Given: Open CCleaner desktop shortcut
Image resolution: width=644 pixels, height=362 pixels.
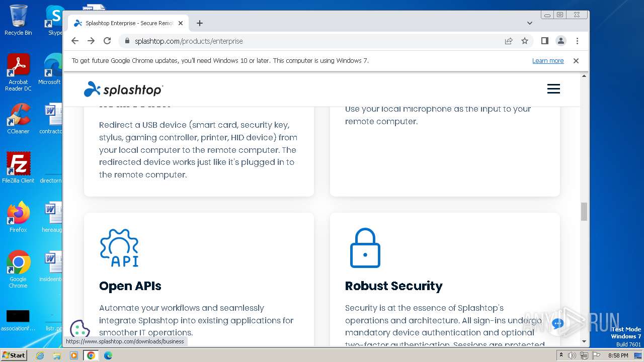Looking at the screenshot, I should pos(18,119).
